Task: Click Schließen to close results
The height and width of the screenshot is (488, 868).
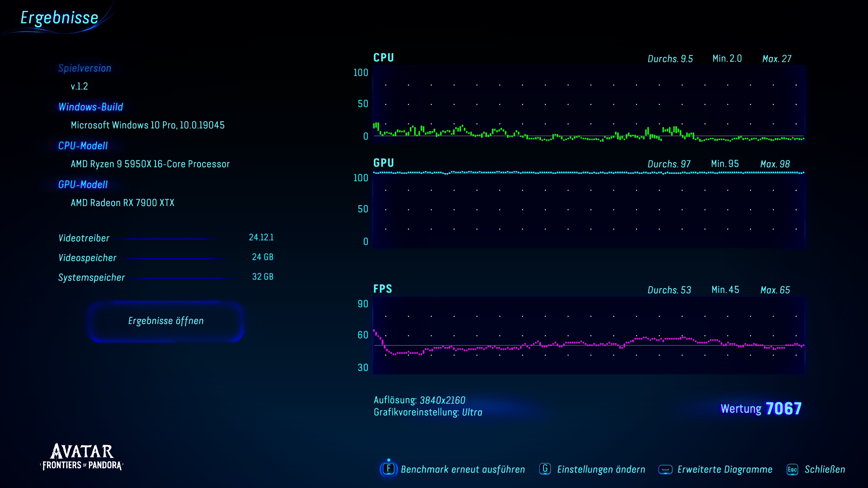Action: [825, 469]
